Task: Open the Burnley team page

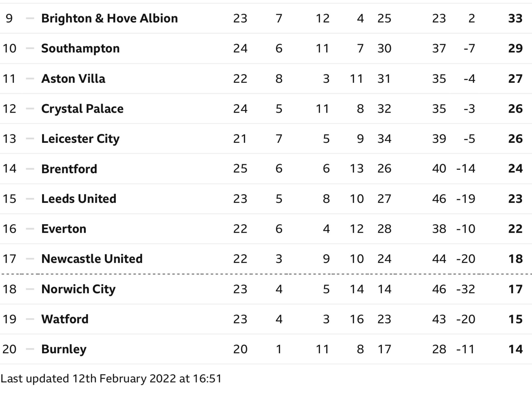Action: (x=64, y=349)
